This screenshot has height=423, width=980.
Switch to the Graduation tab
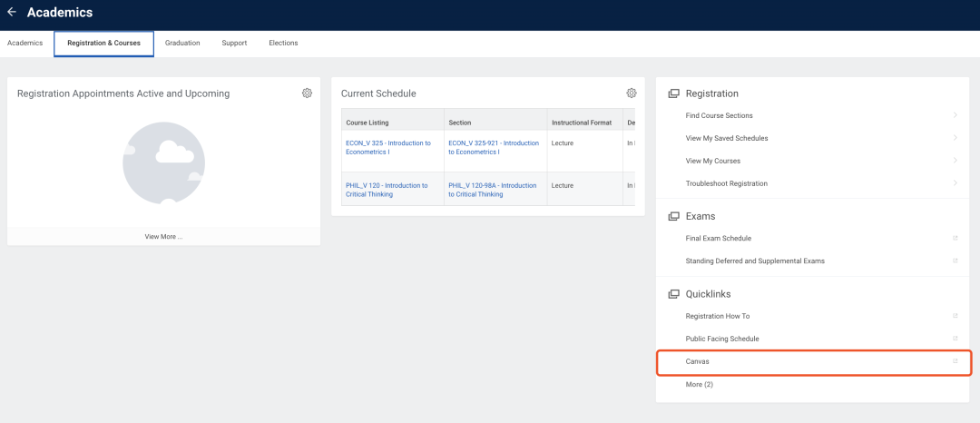tap(182, 43)
